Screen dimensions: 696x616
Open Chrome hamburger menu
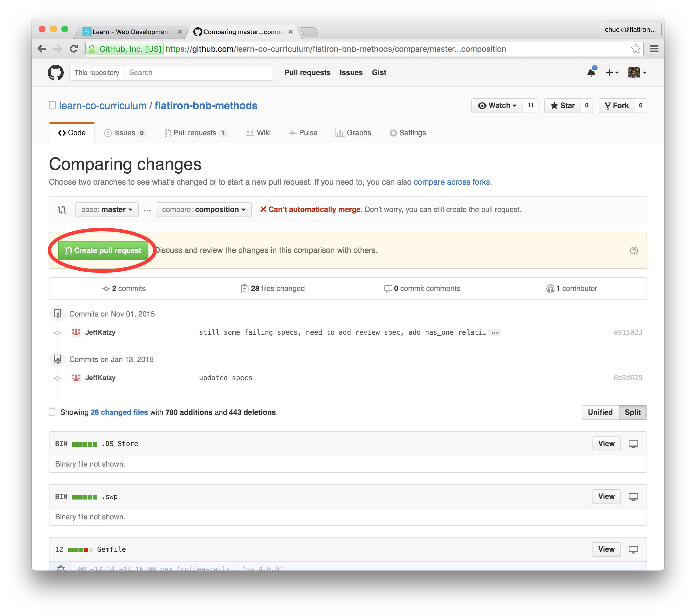654,49
